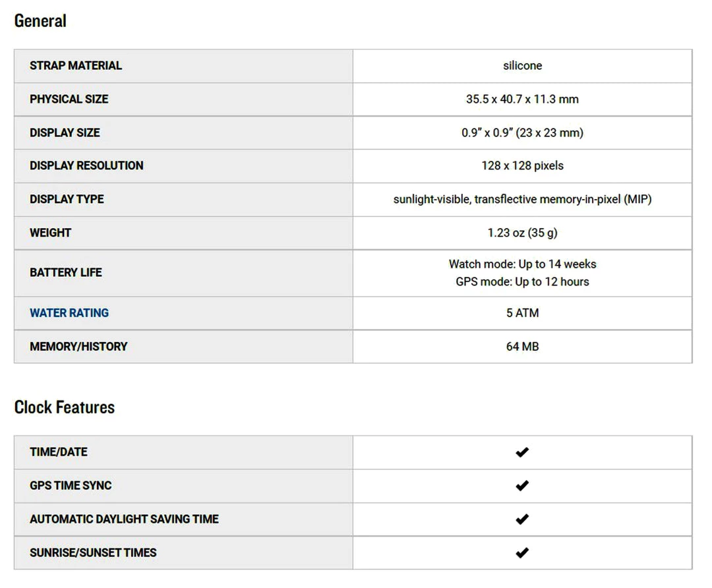Select the 5 ATM water rating value

pos(522,313)
